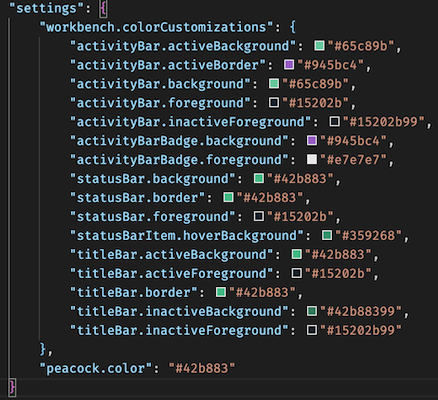Select the activityBar.background green swatch
438x400 pixels.
click(274, 84)
